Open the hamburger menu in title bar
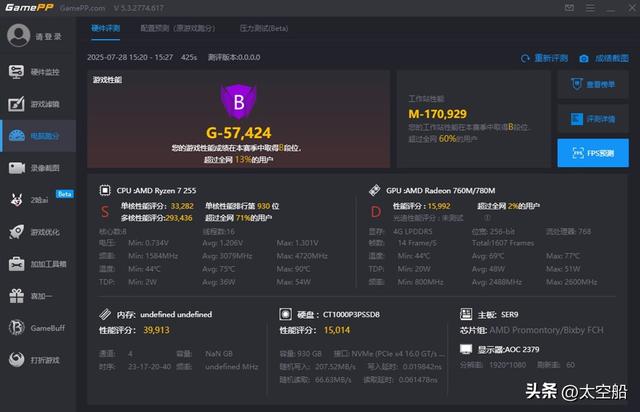Viewport: 640px width, 412px height. 590,8
